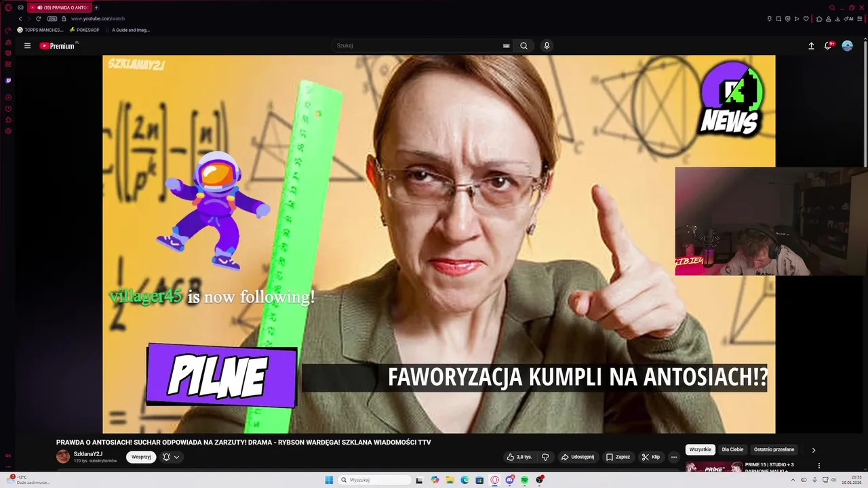Open SzklanaY2J channel name link
The width and height of the screenshot is (868, 488).
tap(88, 453)
